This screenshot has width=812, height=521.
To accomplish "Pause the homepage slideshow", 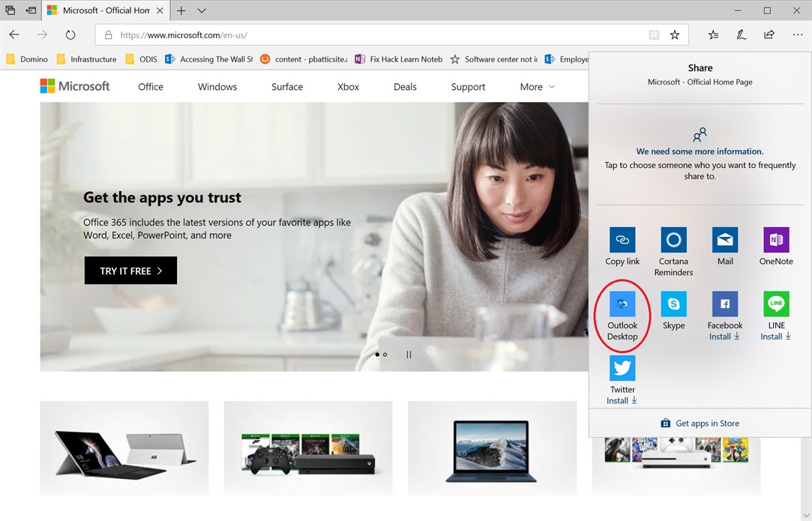I will tap(409, 355).
